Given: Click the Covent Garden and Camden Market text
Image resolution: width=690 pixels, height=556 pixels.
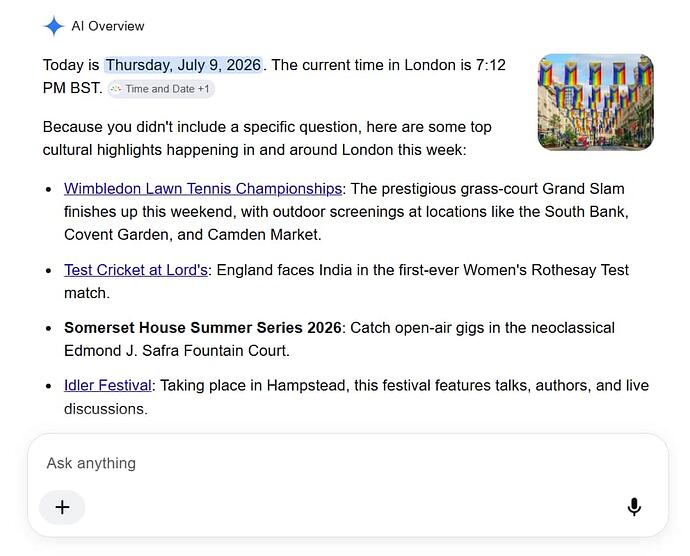Looking at the screenshot, I should pyautogui.click(x=193, y=235).
